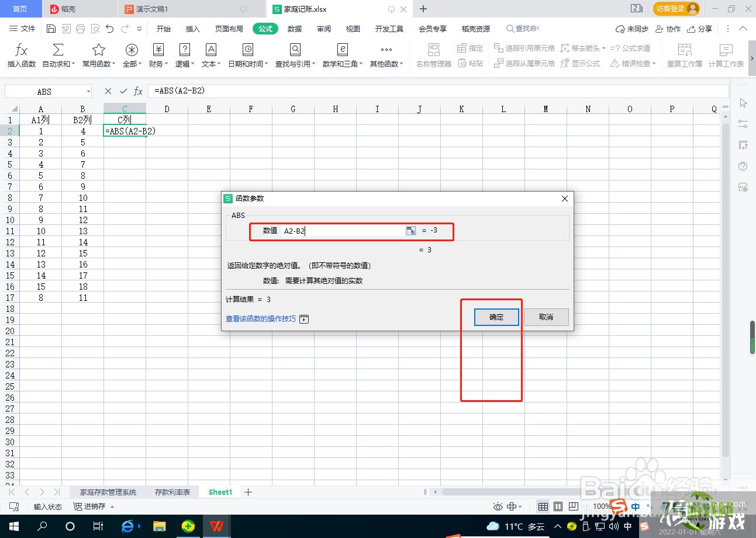756x538 pixels.
Task: Click the 确定 button in dialog
Action: (496, 317)
